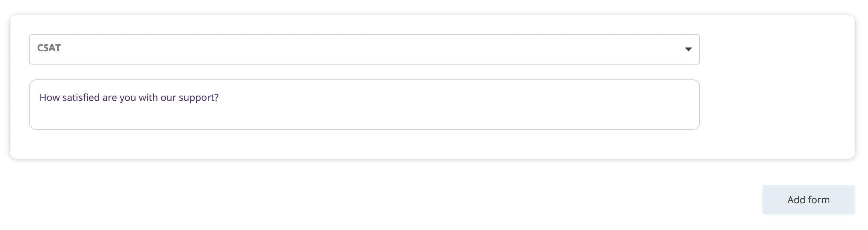Screen dimensions: 868x230
Task: Click the word "satisfied" in the question
Action: pyautogui.click(x=81, y=98)
